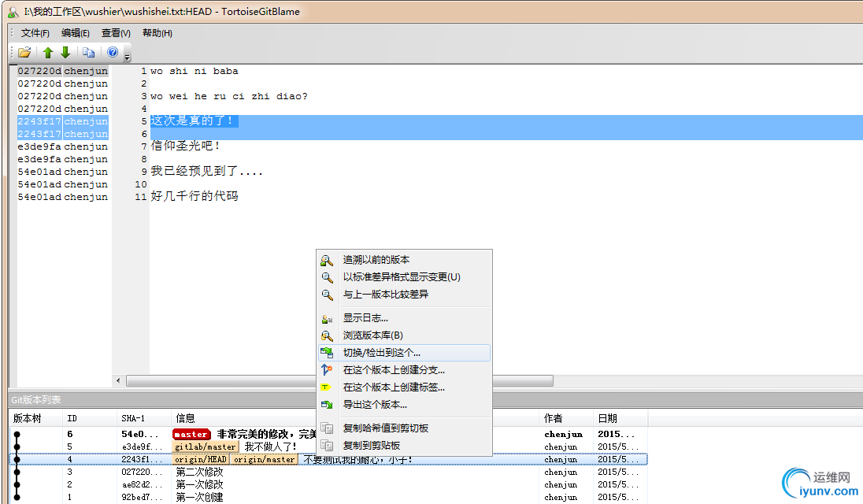Choose 切换/检出到这个... menu entry
Screen dimensions: 863x504
(405, 353)
